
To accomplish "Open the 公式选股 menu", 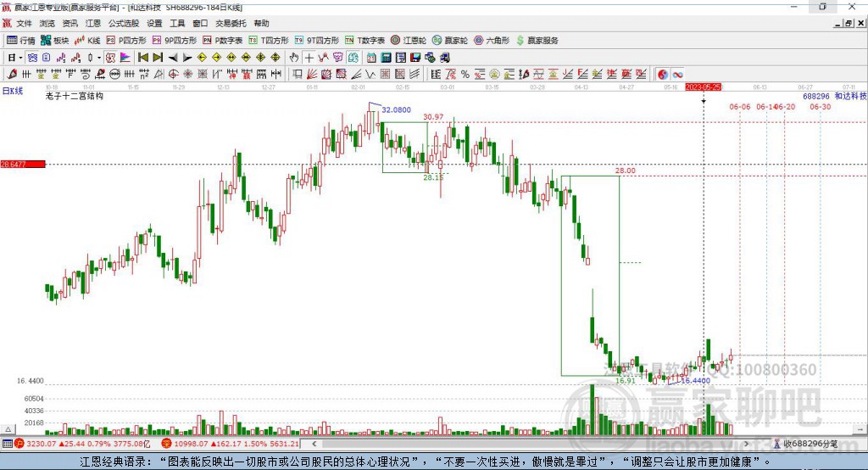I will 124,23.
